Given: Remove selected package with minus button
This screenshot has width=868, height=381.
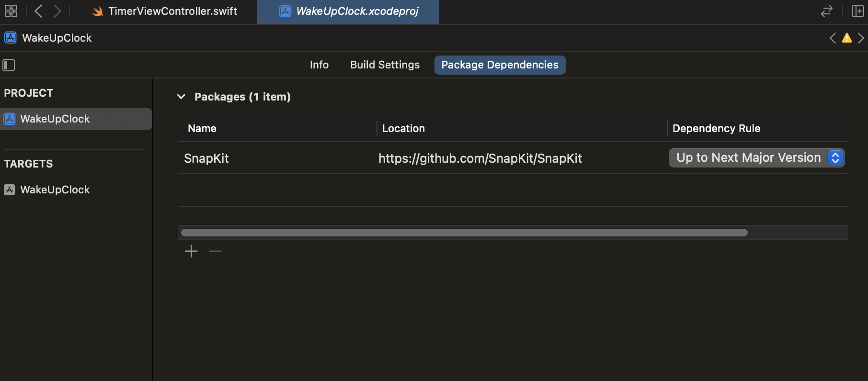Looking at the screenshot, I should [215, 251].
